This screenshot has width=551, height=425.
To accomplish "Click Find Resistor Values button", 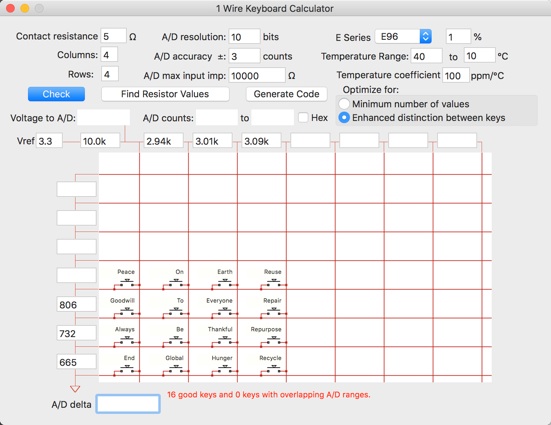I will coord(165,94).
